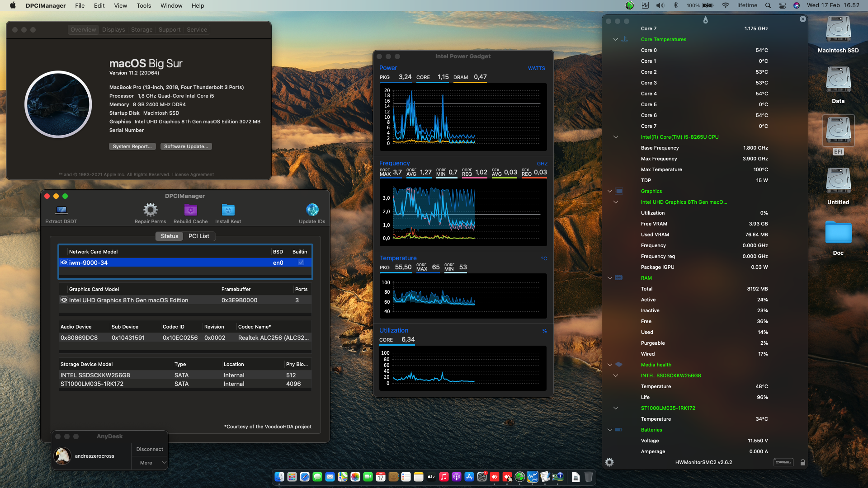Open Finder from the Dock
This screenshot has width=868, height=488.
click(x=279, y=477)
